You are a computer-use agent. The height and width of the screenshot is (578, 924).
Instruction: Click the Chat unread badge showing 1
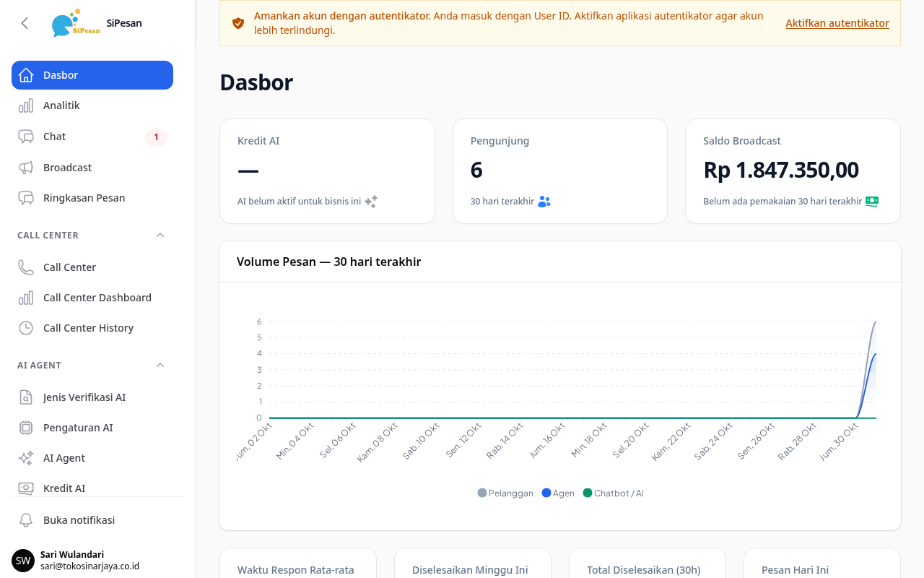[x=156, y=137]
